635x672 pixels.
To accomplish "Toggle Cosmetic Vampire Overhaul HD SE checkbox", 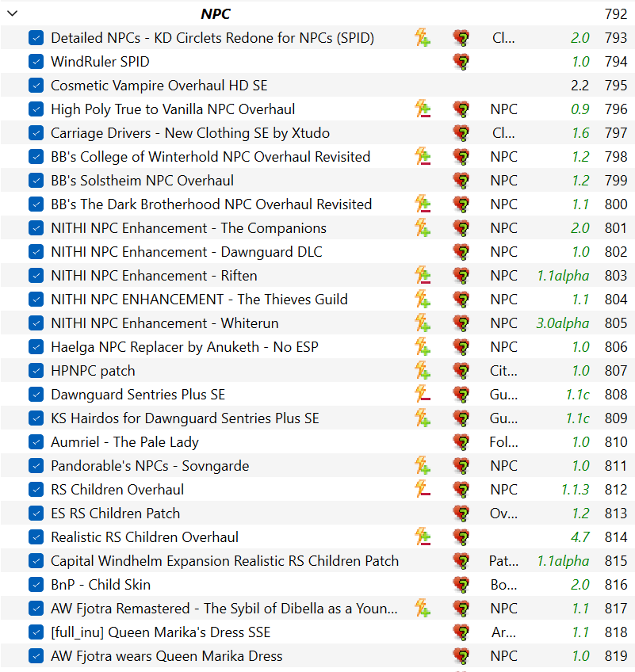I will (x=36, y=86).
